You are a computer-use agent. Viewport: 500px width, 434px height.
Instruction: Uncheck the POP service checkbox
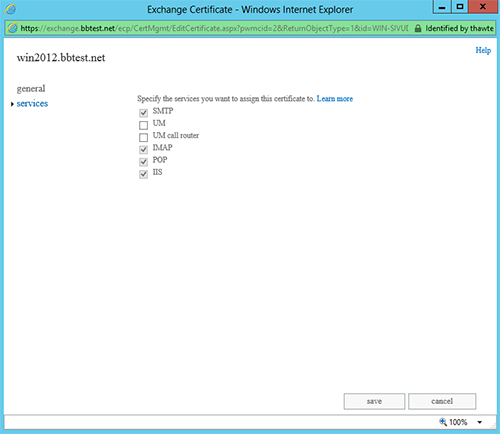[x=143, y=162]
